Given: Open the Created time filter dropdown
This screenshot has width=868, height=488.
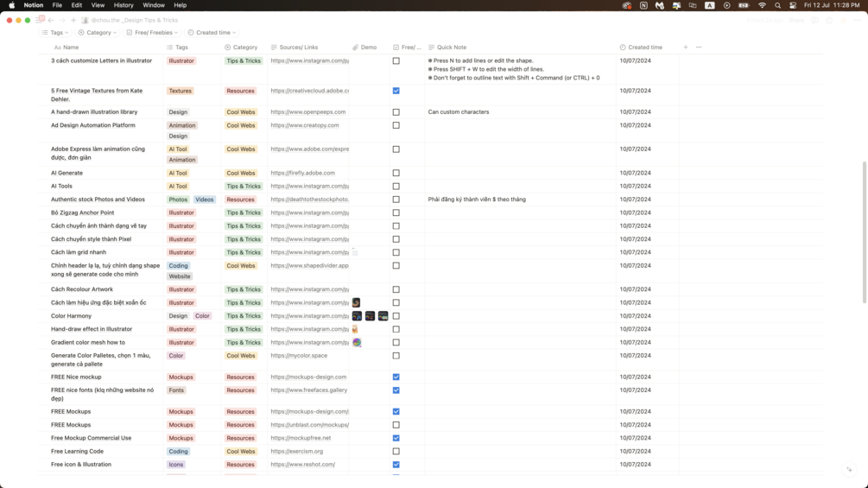Looking at the screenshot, I should point(212,33).
